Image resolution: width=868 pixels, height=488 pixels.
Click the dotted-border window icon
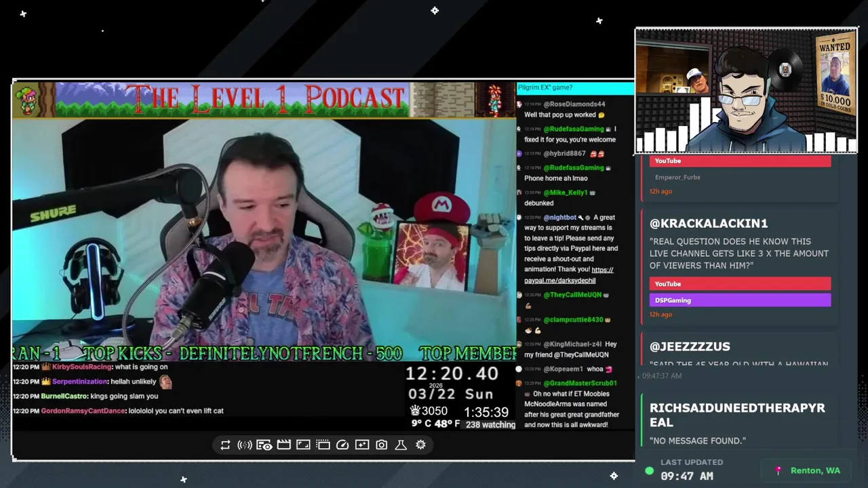(323, 445)
